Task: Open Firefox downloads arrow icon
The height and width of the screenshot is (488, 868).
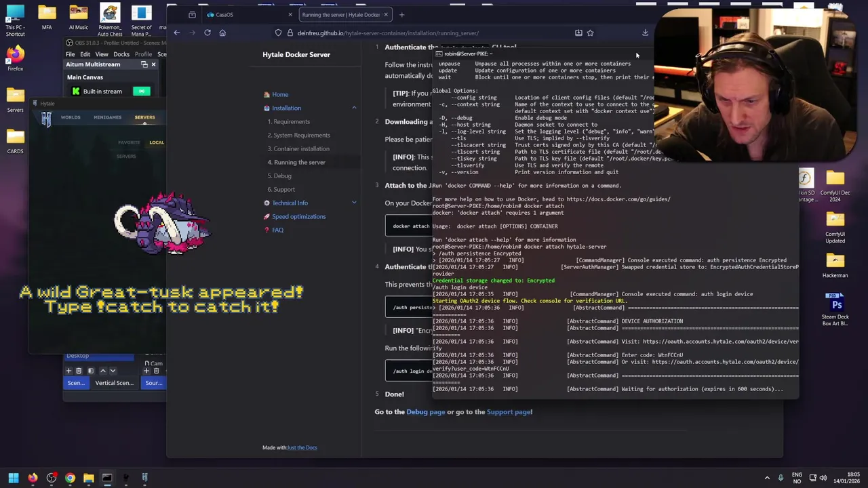Action: click(x=645, y=33)
